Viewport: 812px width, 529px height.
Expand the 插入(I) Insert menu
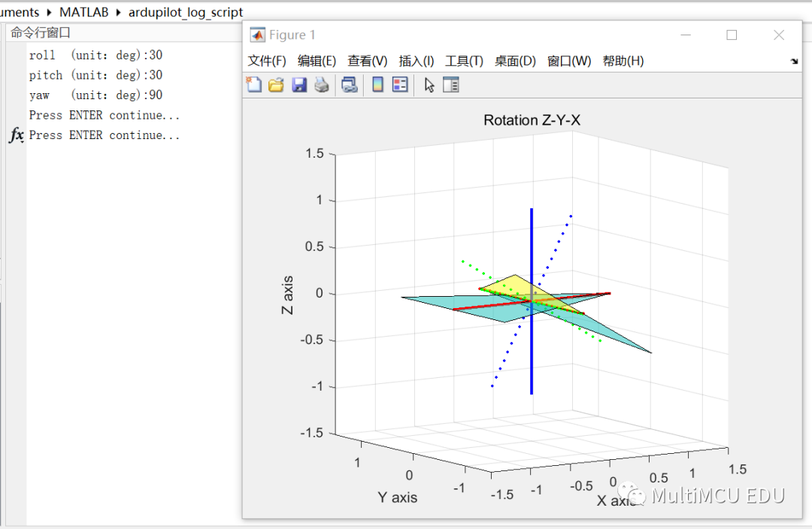click(x=416, y=61)
